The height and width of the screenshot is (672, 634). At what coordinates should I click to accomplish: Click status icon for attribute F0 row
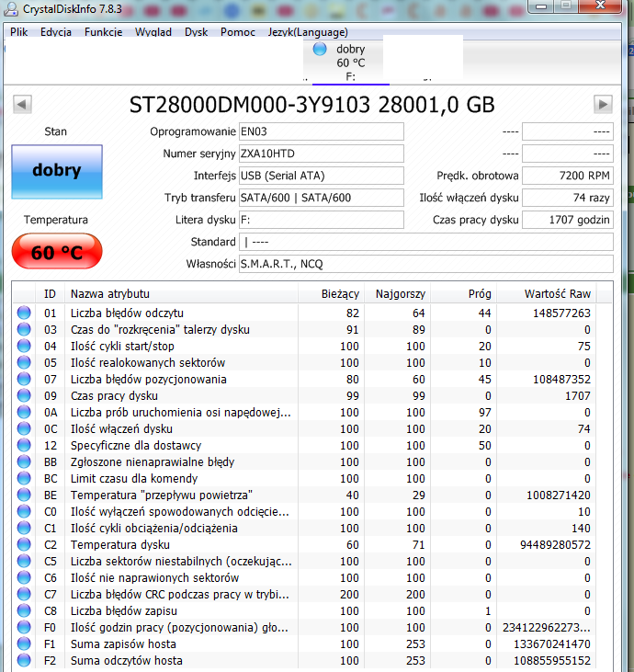click(24, 628)
